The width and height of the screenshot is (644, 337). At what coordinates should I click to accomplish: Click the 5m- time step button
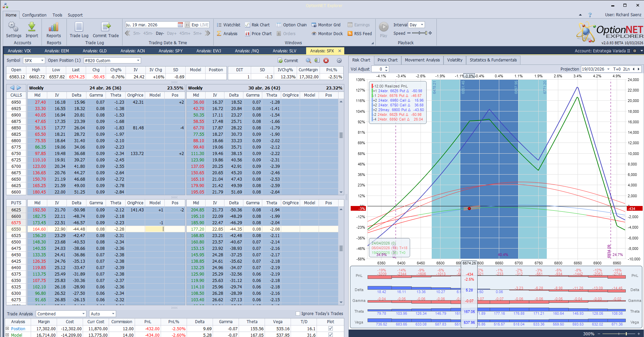pos(137,33)
